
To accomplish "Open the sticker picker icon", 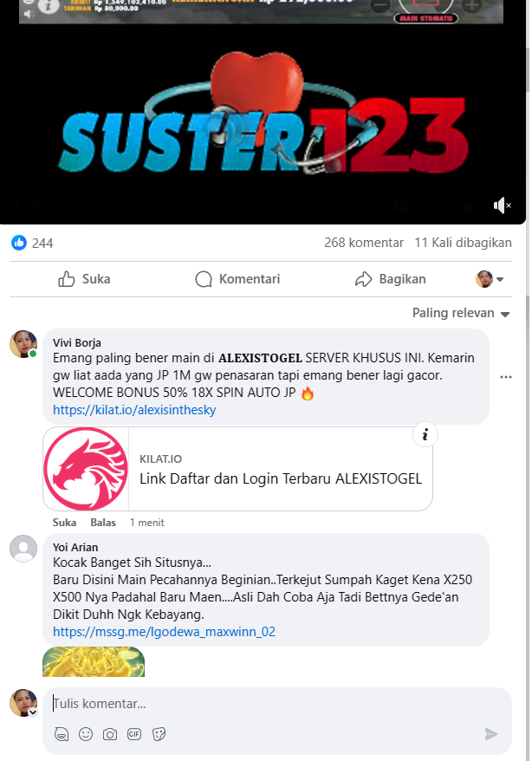I will pos(159,734).
